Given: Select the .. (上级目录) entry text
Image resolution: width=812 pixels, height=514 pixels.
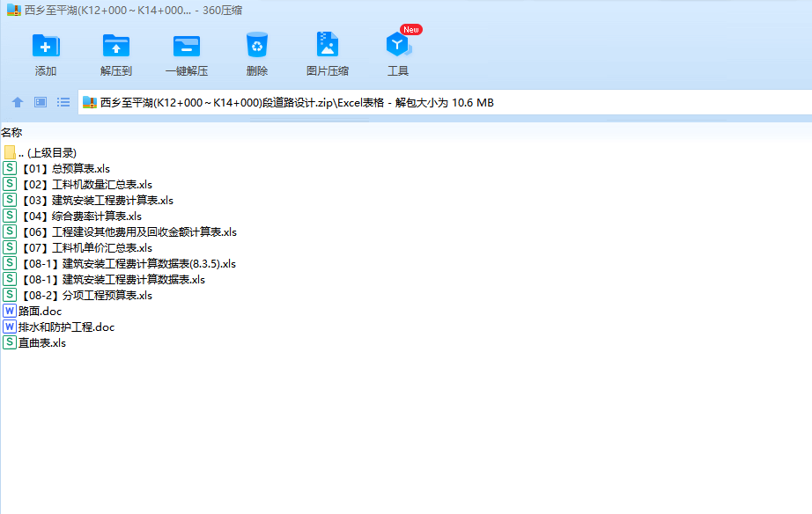Looking at the screenshot, I should click(48, 152).
